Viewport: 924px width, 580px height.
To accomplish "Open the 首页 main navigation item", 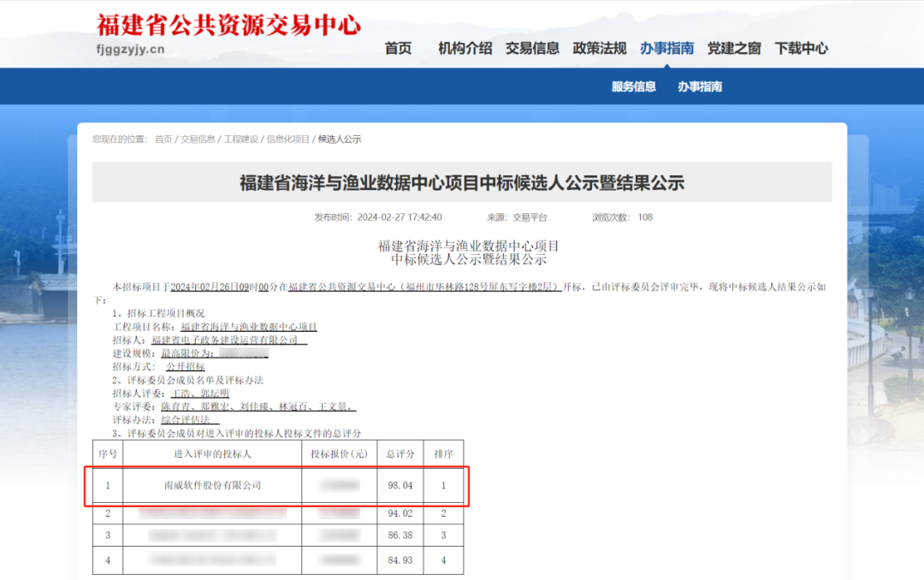I will (398, 49).
